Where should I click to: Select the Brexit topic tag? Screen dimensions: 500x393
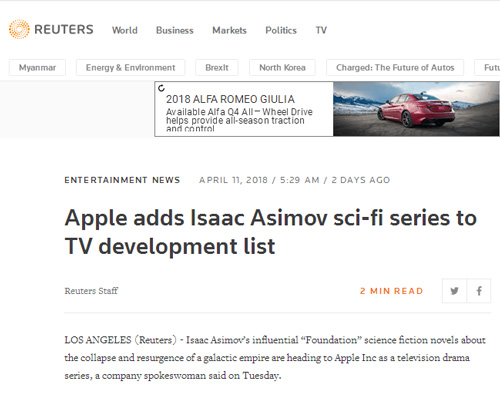click(x=217, y=68)
